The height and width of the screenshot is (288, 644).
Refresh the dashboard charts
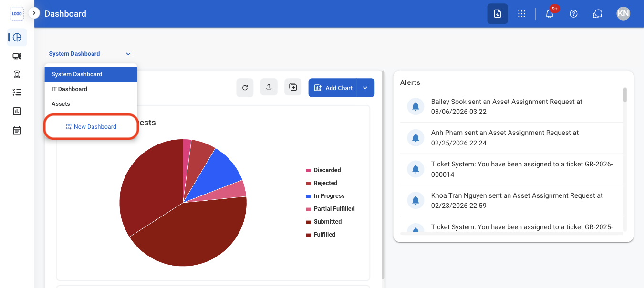pyautogui.click(x=245, y=88)
